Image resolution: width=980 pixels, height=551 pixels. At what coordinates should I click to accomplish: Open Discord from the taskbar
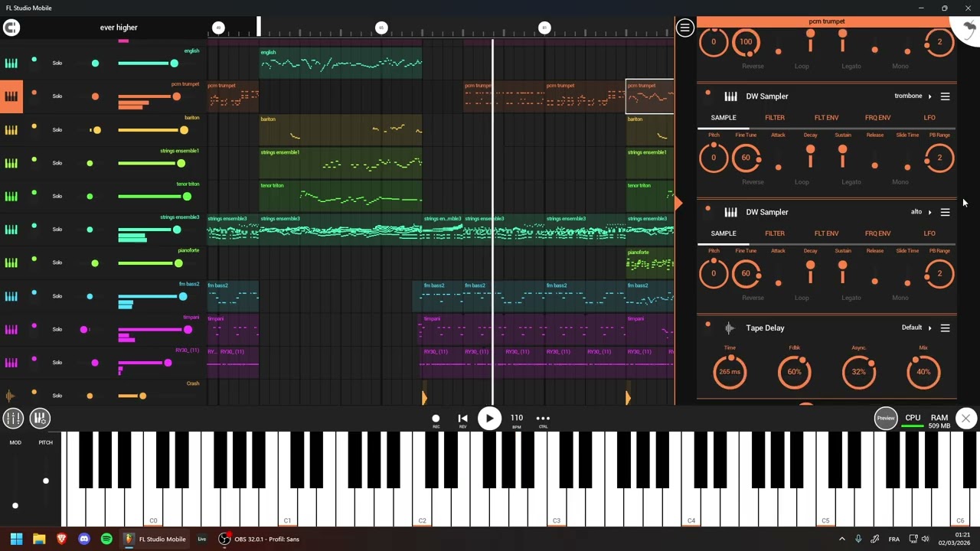click(x=84, y=539)
